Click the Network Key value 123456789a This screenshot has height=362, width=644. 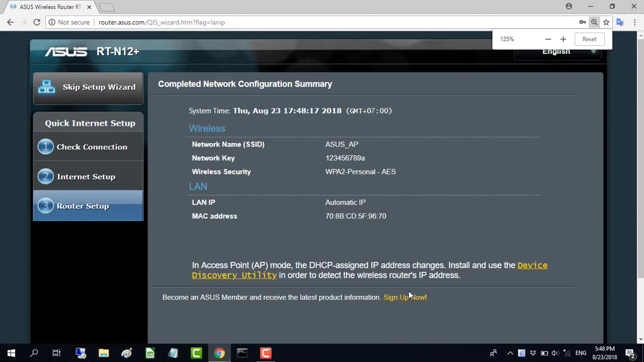point(345,158)
